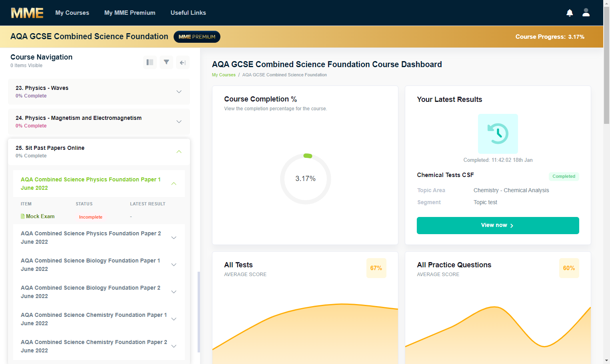Open the course navigation filter icon
The image size is (610, 364).
pyautogui.click(x=166, y=62)
